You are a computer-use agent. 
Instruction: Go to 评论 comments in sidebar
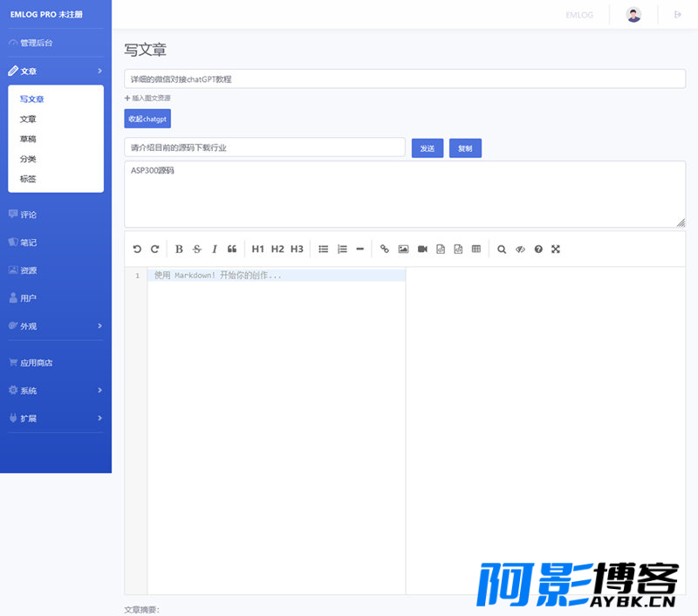click(23, 215)
